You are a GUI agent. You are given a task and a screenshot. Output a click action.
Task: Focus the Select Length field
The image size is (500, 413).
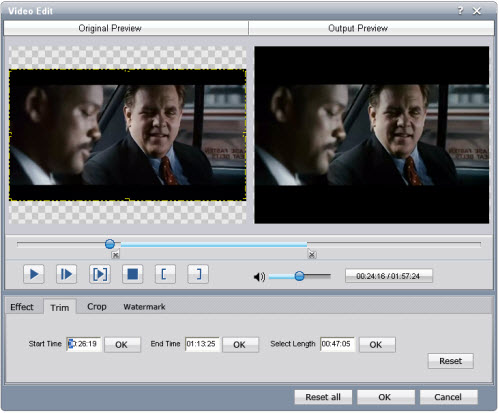pyautogui.click(x=337, y=344)
